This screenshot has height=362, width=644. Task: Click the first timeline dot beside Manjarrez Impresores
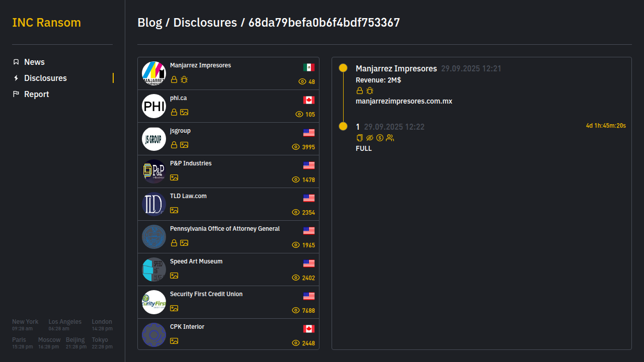[343, 68]
